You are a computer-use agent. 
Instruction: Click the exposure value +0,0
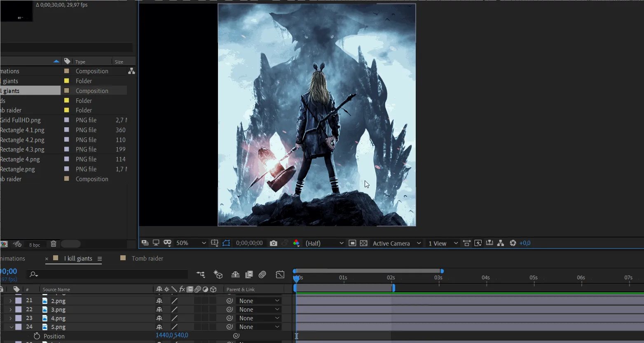525,243
